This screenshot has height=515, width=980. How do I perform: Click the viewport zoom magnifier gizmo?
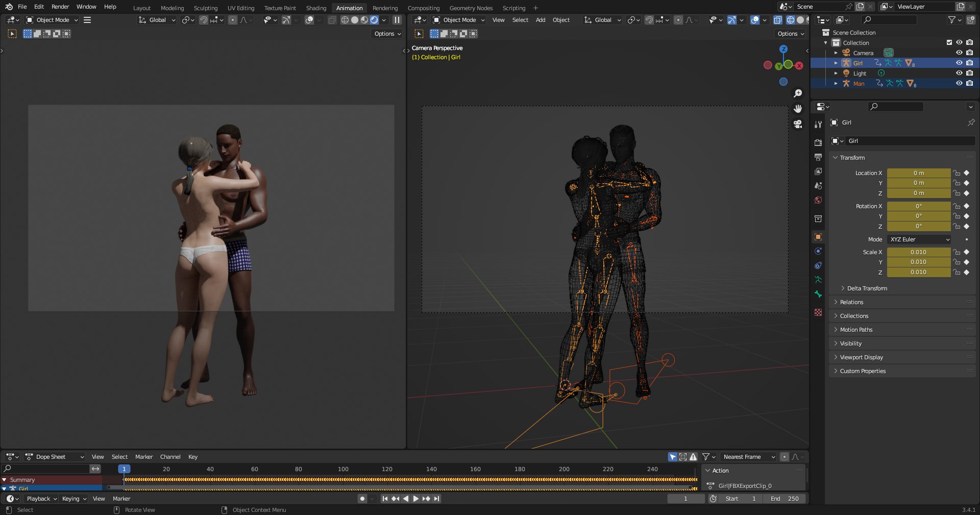pyautogui.click(x=798, y=93)
